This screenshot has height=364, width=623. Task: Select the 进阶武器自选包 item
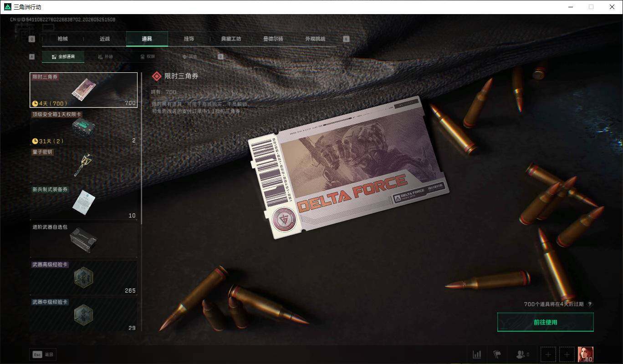pos(84,240)
